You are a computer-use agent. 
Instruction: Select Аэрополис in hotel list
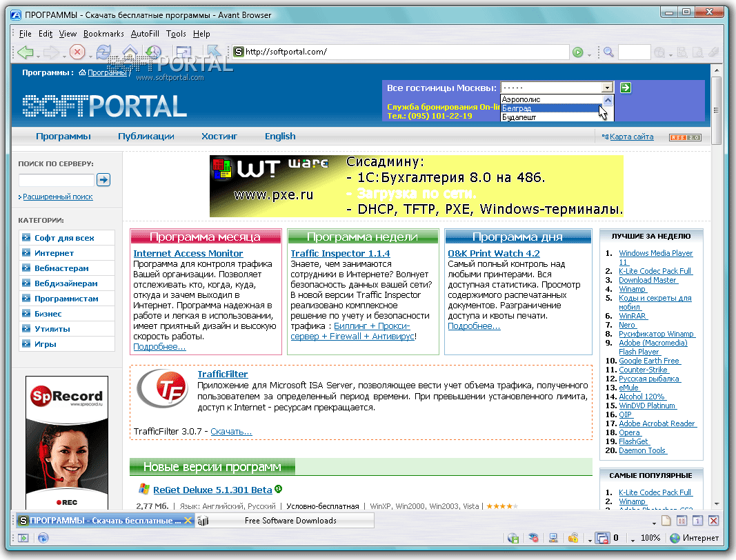[x=550, y=99]
